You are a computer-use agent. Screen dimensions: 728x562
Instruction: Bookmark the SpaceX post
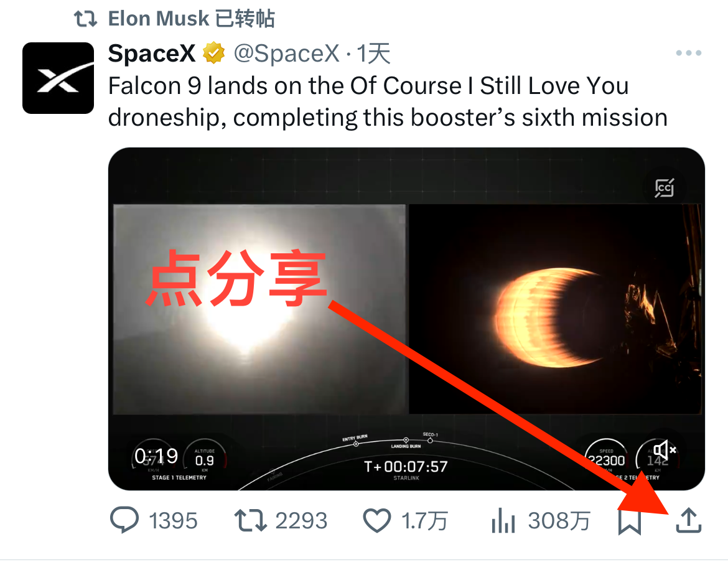(x=630, y=521)
